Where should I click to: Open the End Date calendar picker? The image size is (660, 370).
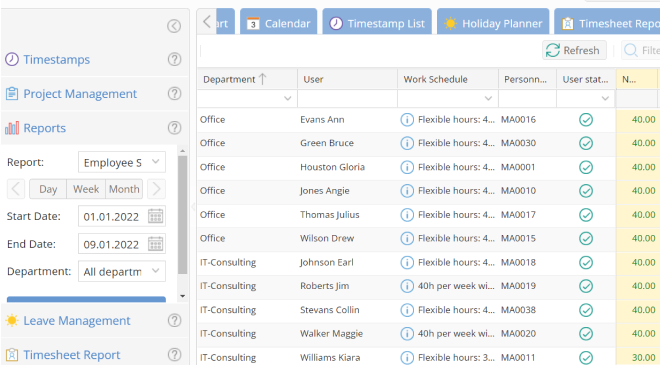155,244
